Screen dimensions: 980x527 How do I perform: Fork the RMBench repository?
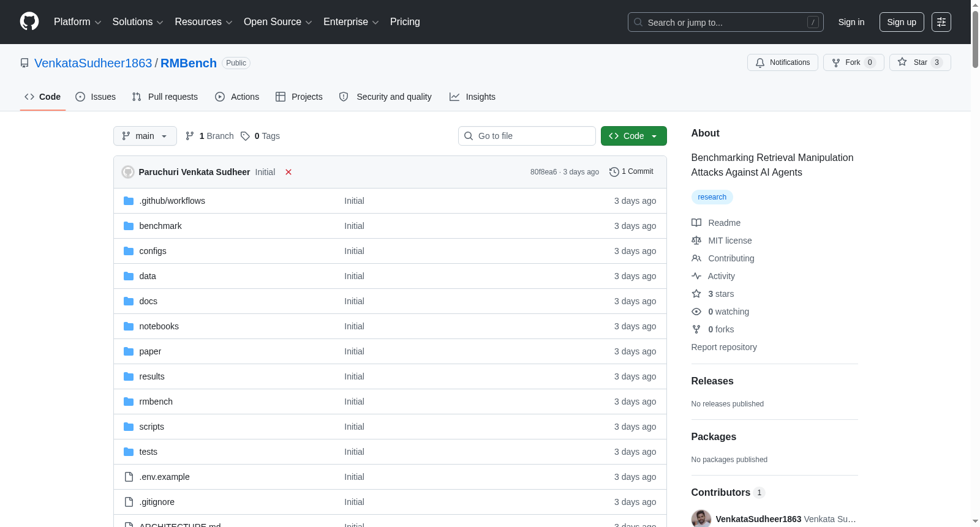coord(854,62)
